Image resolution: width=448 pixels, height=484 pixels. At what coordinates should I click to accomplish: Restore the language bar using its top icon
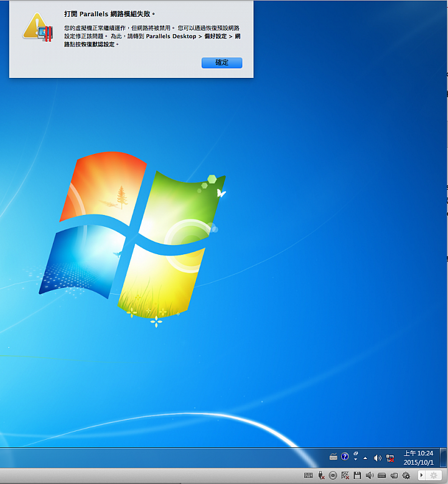click(x=356, y=453)
